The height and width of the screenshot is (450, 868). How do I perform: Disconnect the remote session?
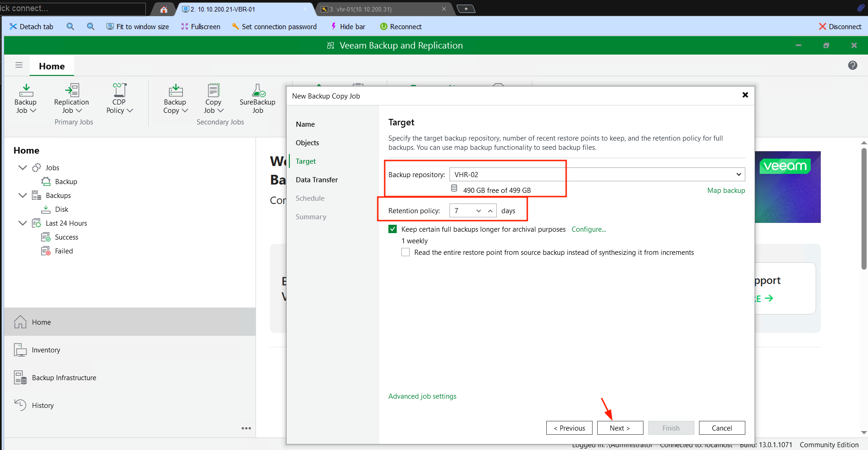840,26
